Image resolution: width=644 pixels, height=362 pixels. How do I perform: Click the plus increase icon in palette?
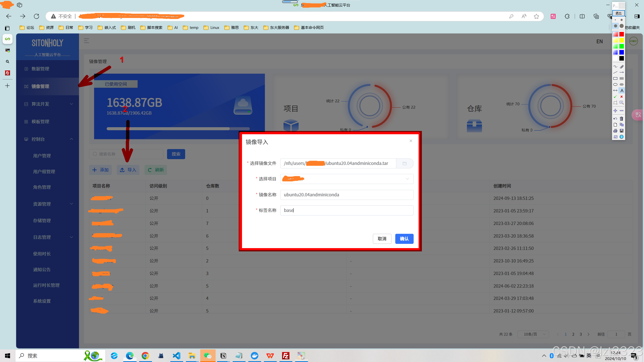click(615, 111)
